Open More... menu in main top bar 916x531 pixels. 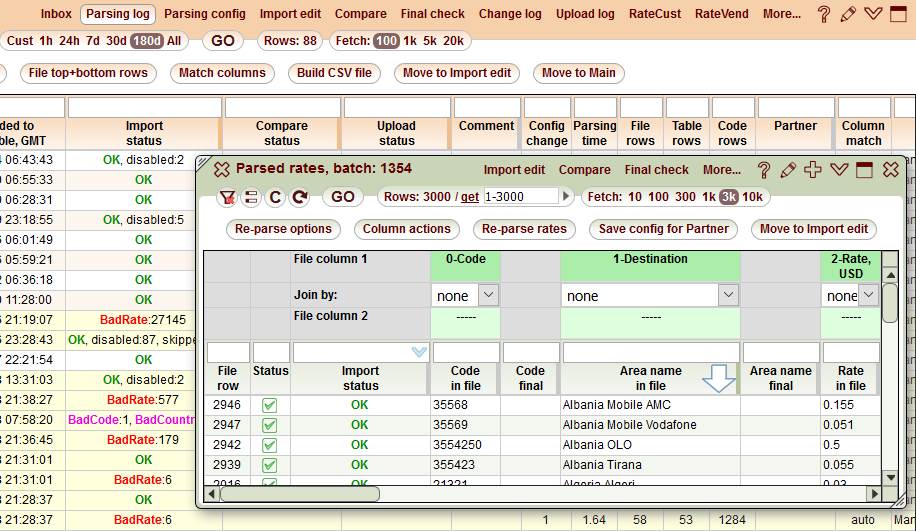(x=782, y=13)
